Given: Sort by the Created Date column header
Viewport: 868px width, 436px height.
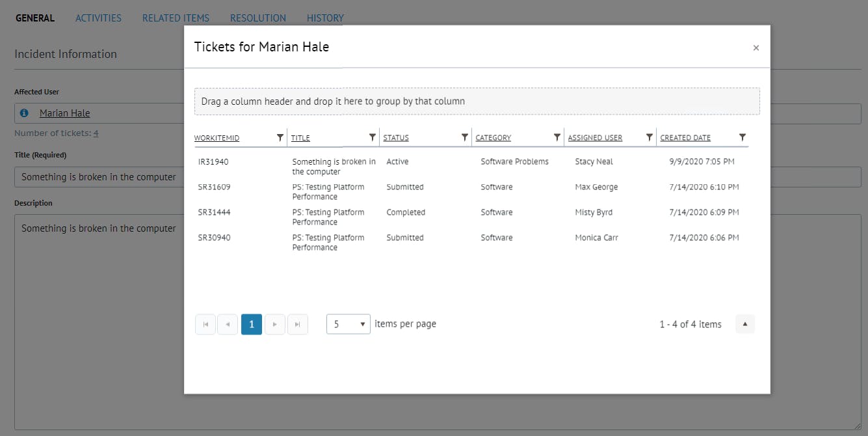Looking at the screenshot, I should click(x=685, y=138).
